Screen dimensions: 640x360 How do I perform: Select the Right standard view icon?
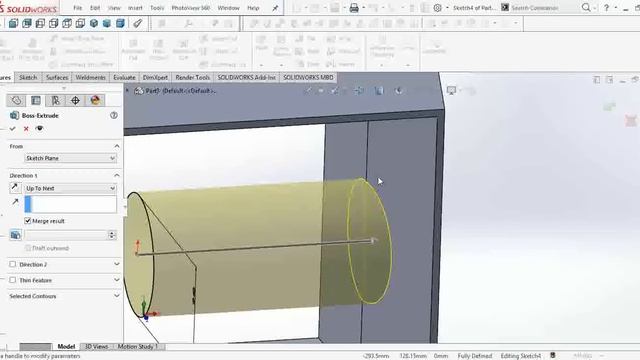pyautogui.click(x=54, y=23)
